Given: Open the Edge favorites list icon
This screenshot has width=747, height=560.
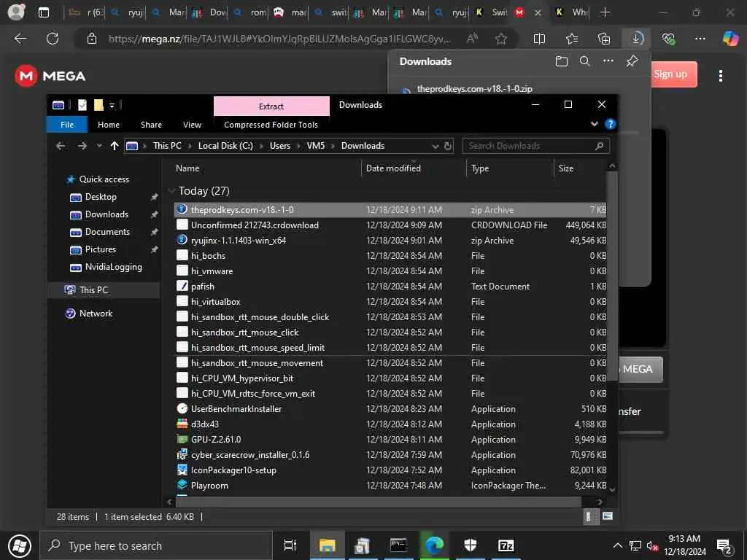Looking at the screenshot, I should coord(572,39).
